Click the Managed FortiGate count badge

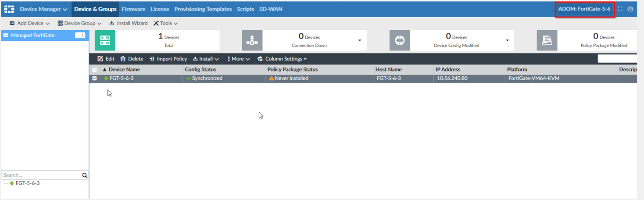point(80,35)
